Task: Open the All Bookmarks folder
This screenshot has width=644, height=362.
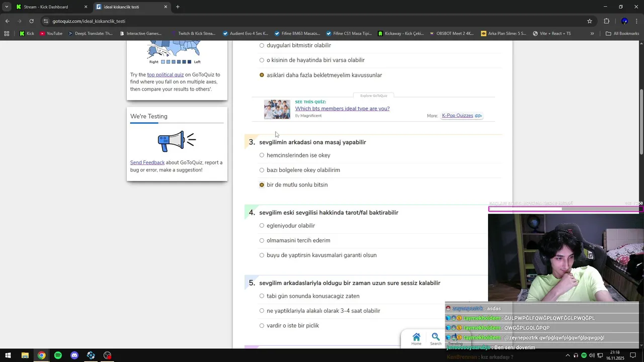Action: pos(622,34)
